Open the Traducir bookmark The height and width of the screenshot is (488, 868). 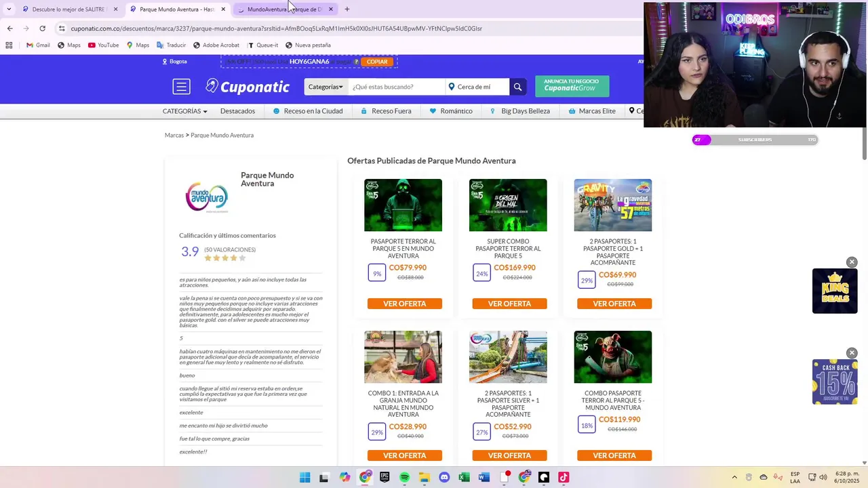[x=171, y=45]
